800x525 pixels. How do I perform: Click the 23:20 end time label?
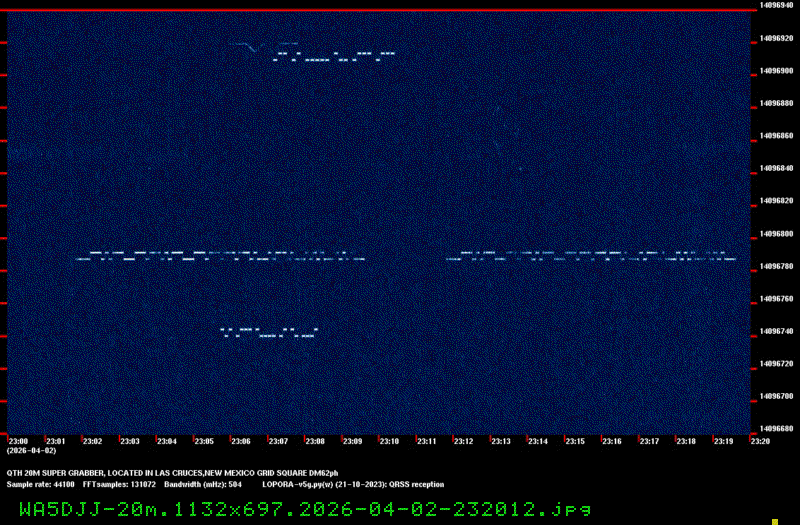760,441
